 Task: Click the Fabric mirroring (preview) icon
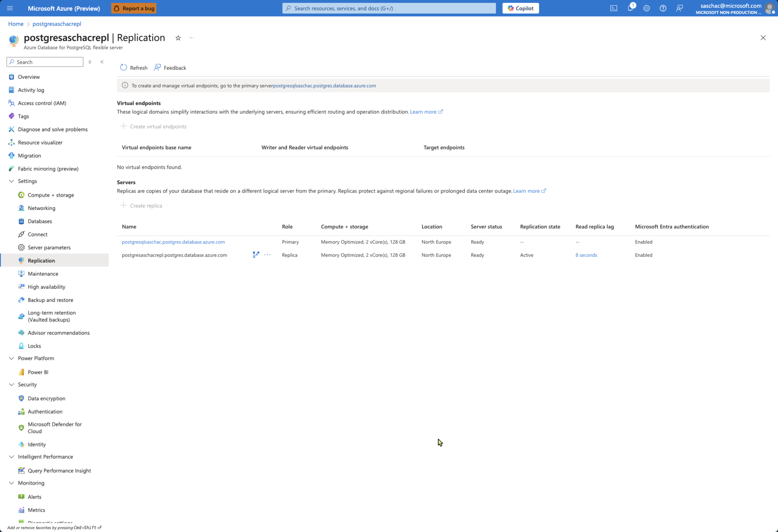point(11,169)
